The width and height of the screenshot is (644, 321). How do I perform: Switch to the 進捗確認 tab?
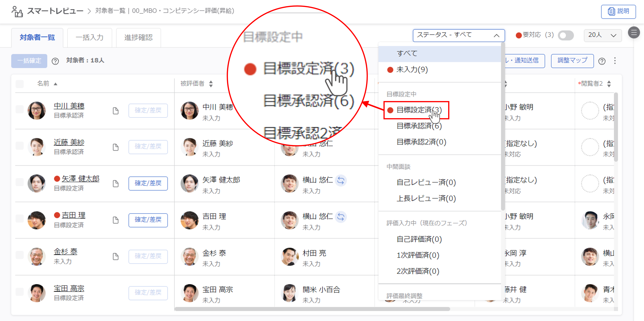coord(138,37)
